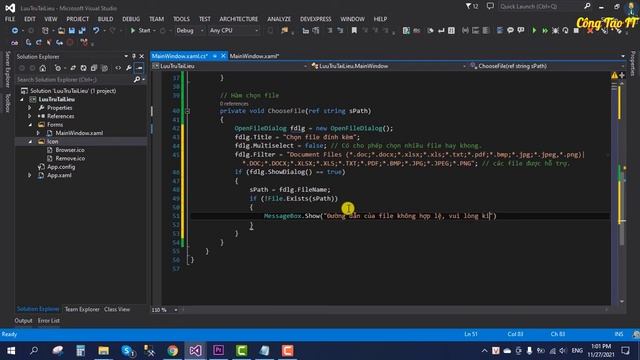This screenshot has height=360, width=640.
Task: Click the Windows Start button
Action: [x=11, y=351]
